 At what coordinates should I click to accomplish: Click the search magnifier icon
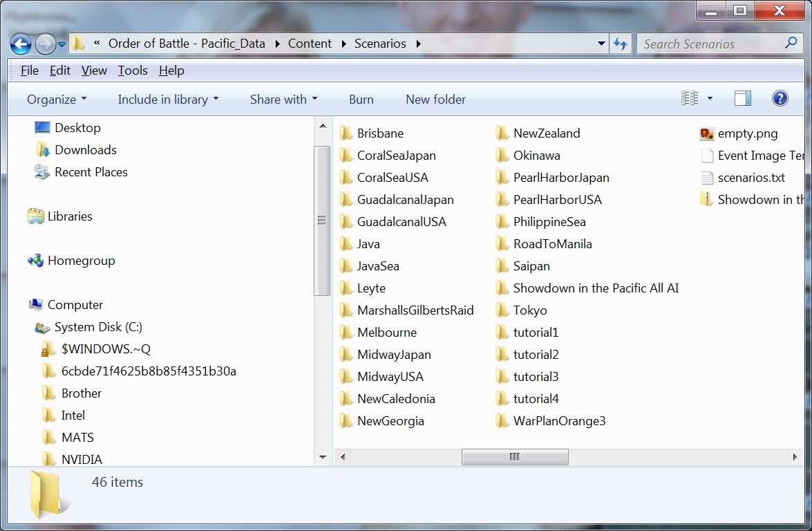pos(791,43)
